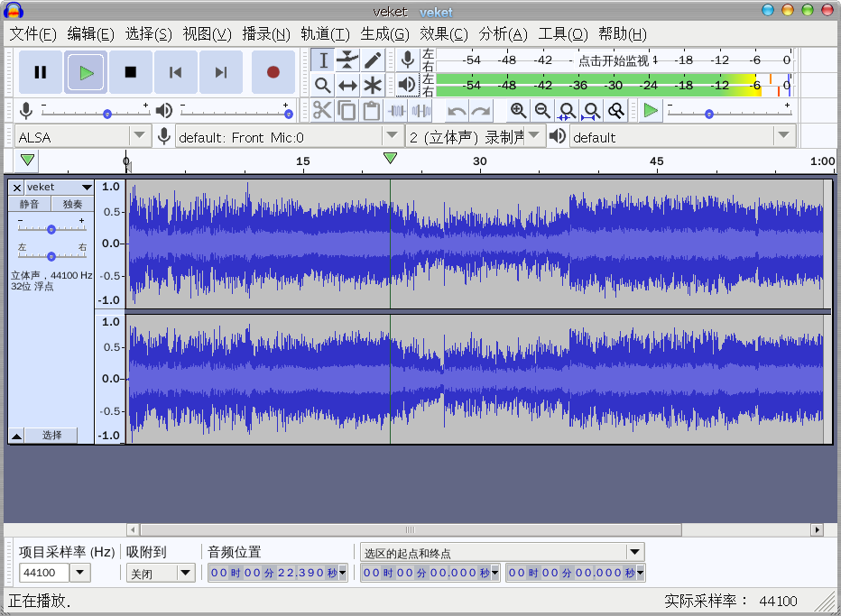Undo the last action

(457, 111)
